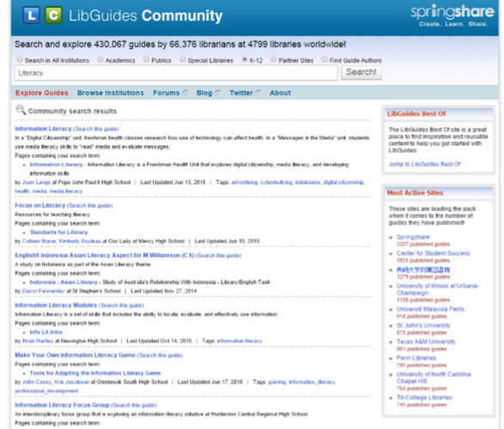Screen dimensions: 504x429
Task: Click the magnifier icon beside Community search results
Action: click(21, 110)
